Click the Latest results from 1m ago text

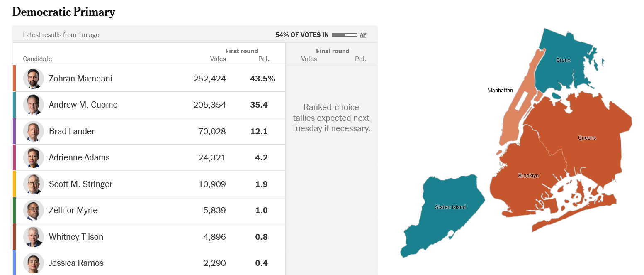coord(61,35)
